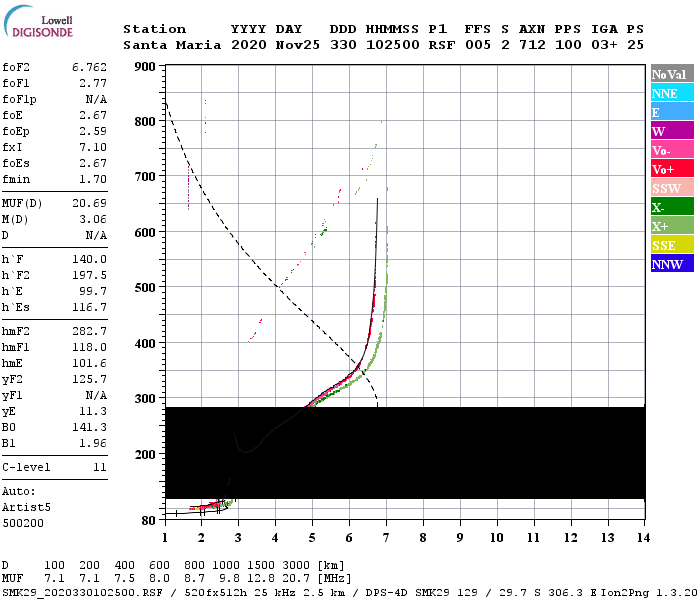The image size is (700, 600).
Task: Select the NNE cyan legend swatch
Action: tap(672, 93)
